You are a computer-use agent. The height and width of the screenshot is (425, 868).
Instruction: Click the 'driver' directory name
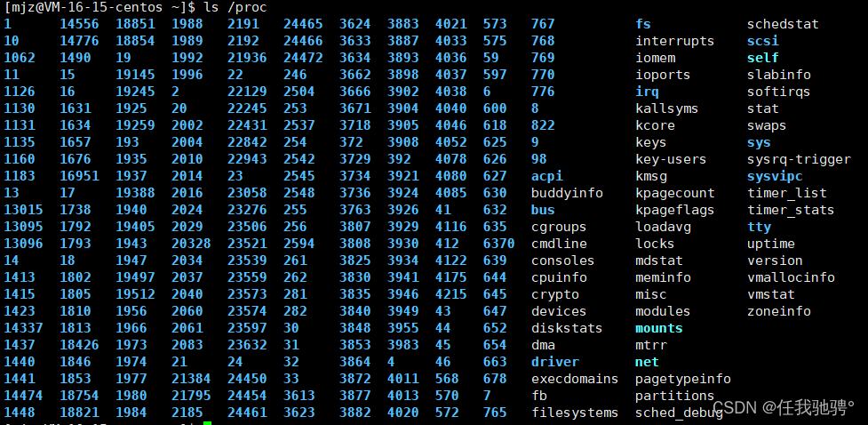pos(555,362)
